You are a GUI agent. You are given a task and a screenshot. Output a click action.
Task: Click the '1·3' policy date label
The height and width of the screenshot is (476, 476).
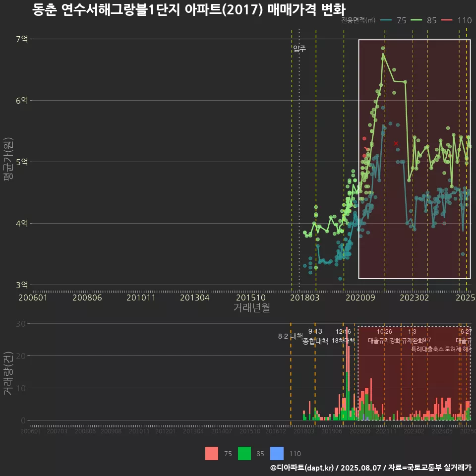(412, 332)
